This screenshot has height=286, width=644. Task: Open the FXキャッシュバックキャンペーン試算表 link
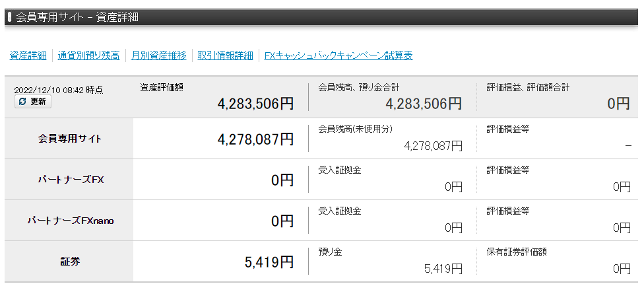pyautogui.click(x=338, y=55)
